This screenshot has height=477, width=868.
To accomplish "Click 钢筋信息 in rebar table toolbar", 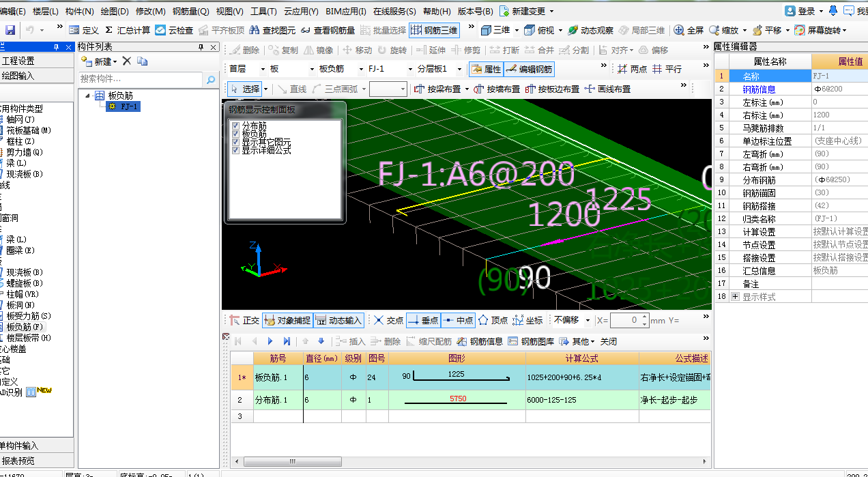I will (x=480, y=341).
